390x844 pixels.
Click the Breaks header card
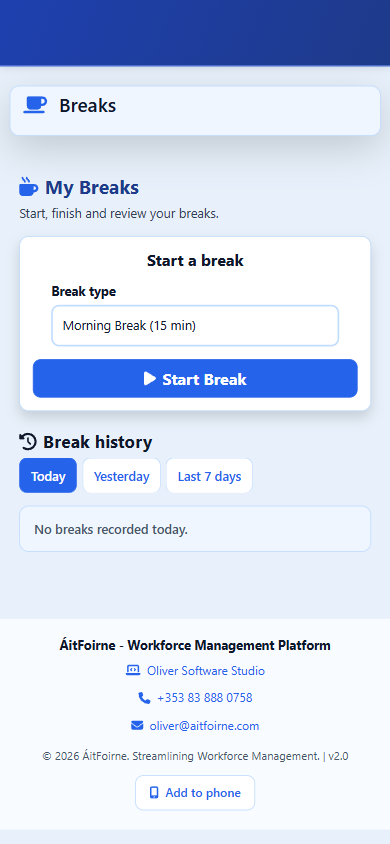(195, 110)
